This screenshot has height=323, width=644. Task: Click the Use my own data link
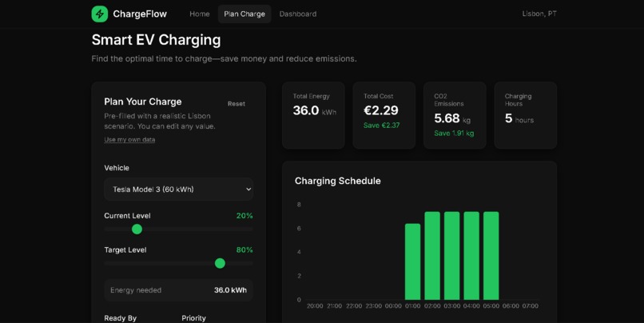pyautogui.click(x=129, y=140)
